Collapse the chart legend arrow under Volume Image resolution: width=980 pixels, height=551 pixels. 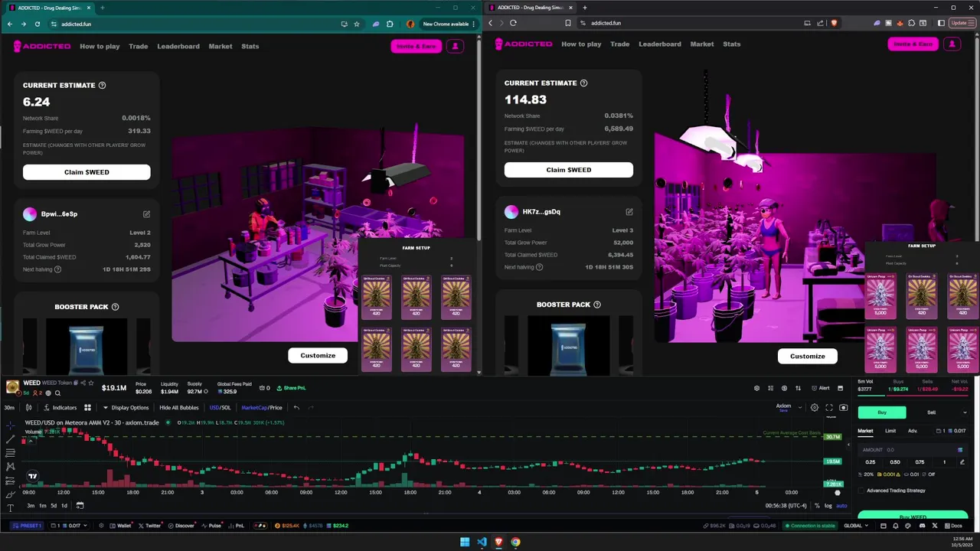click(29, 441)
